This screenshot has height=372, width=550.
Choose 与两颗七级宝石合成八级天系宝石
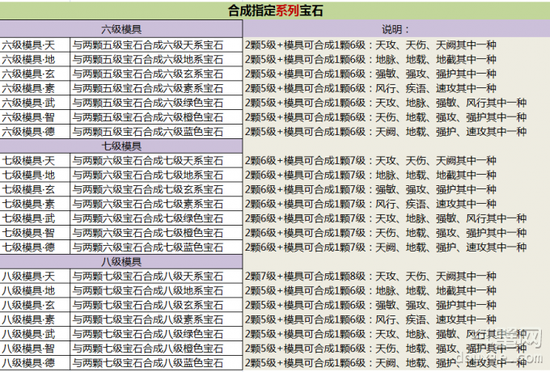[x=156, y=276]
